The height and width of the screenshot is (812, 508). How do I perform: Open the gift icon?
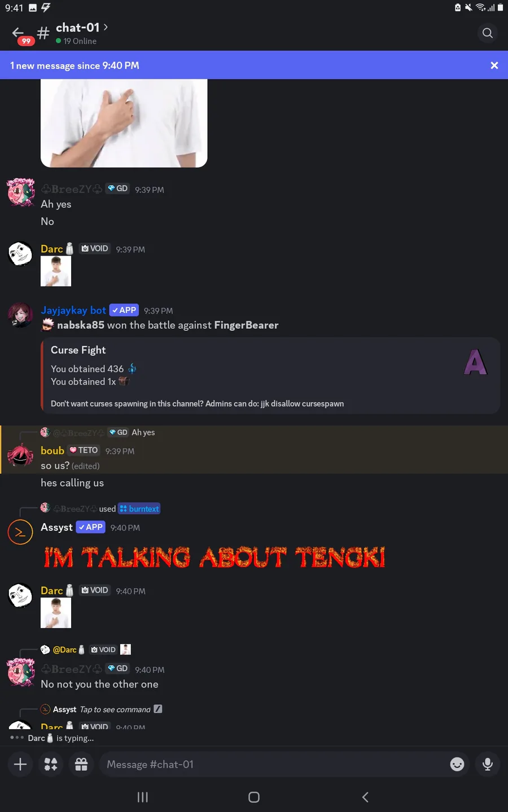click(x=81, y=764)
